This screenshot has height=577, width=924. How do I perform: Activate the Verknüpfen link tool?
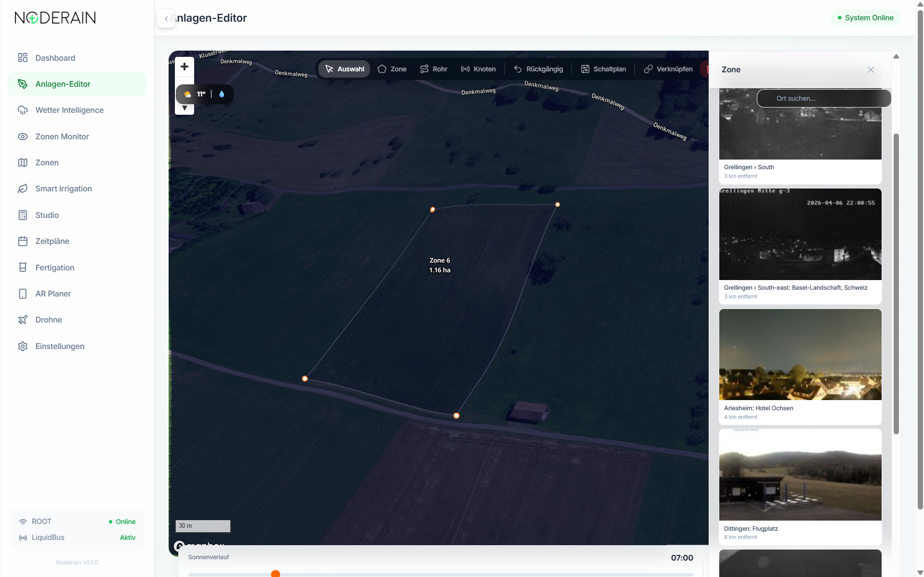point(668,69)
